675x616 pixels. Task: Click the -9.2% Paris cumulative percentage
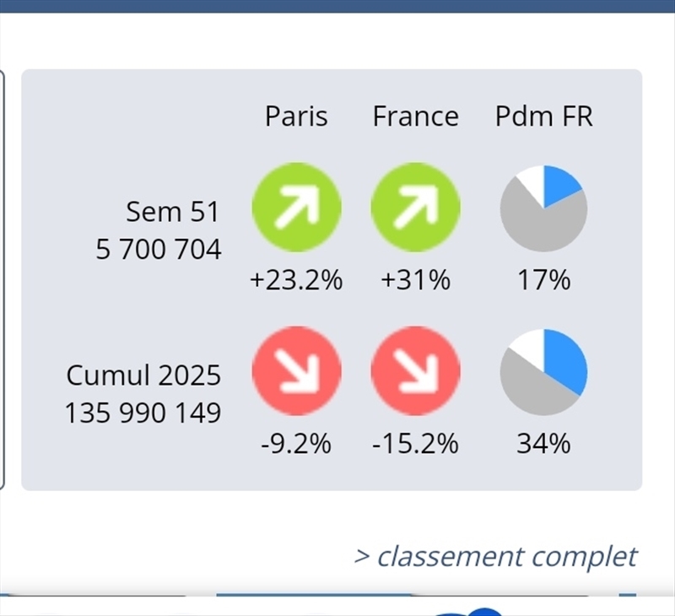click(296, 443)
